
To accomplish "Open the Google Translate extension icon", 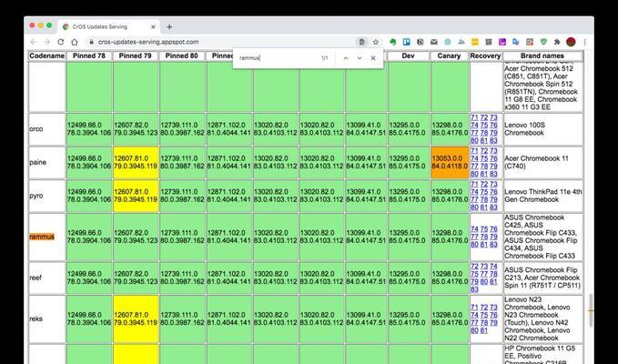I will coord(516,42).
